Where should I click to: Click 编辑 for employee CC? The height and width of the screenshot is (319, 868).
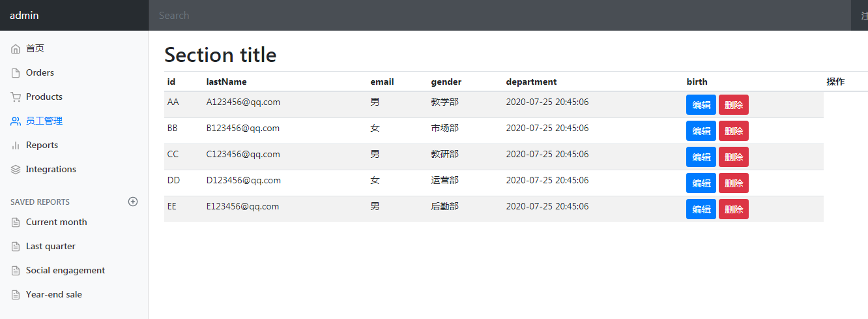click(x=701, y=157)
